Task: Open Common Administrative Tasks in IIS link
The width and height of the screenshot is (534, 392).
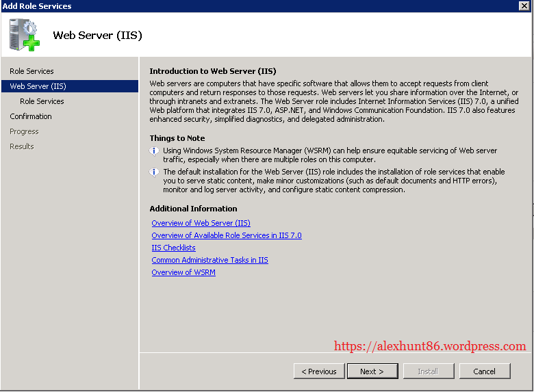Action: click(209, 260)
